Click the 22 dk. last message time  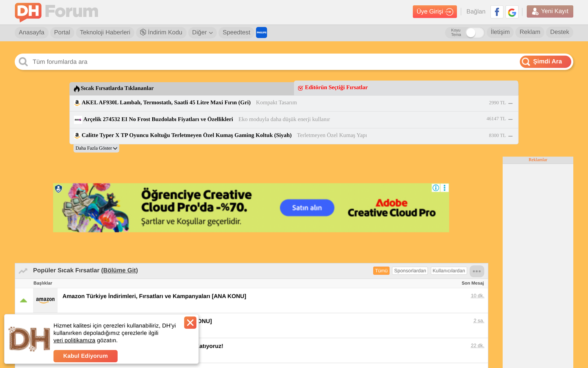click(x=477, y=346)
